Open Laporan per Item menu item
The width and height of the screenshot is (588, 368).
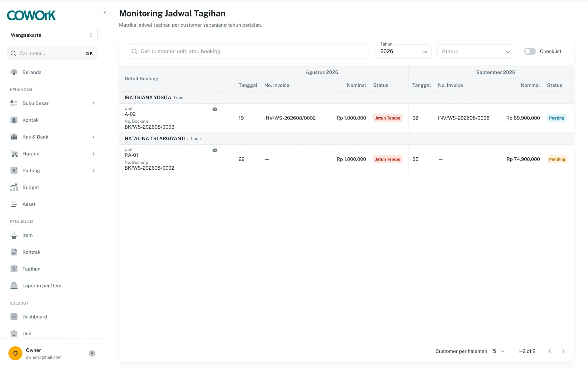[52, 286]
